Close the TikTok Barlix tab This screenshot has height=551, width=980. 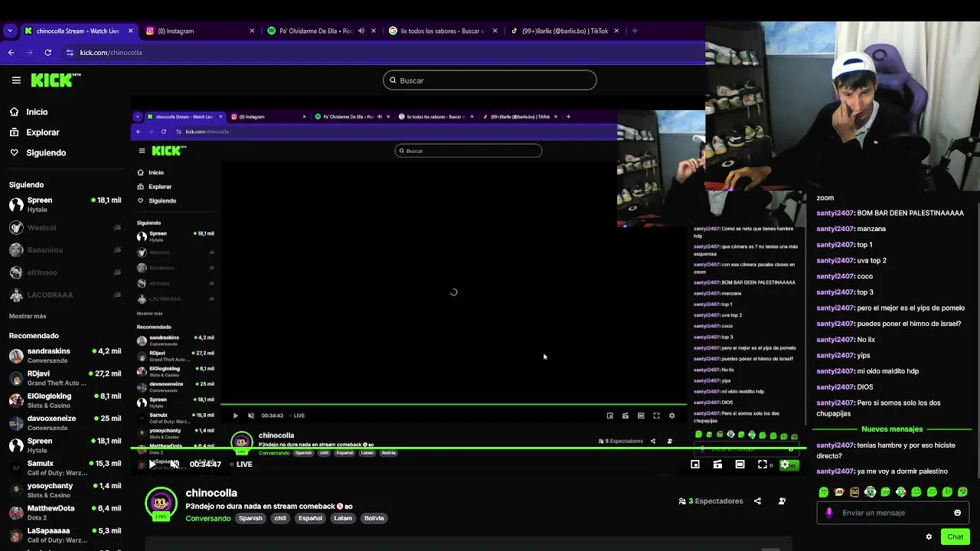pos(616,31)
